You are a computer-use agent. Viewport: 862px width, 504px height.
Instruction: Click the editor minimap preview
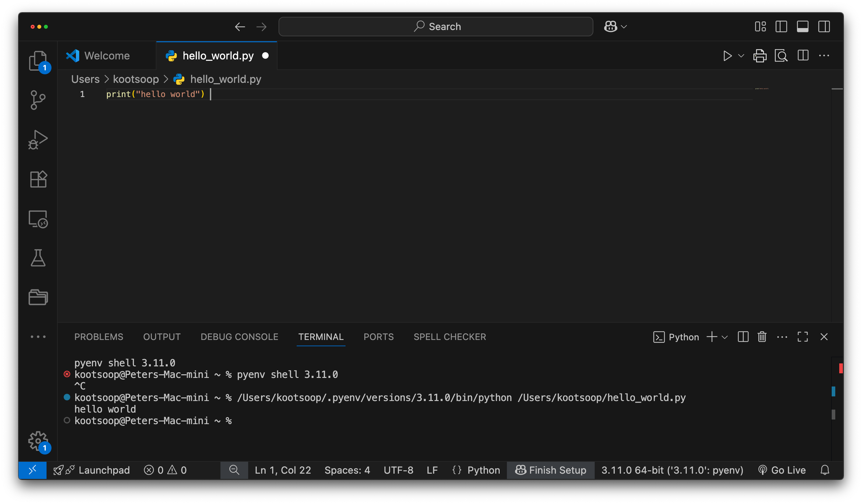click(x=761, y=89)
